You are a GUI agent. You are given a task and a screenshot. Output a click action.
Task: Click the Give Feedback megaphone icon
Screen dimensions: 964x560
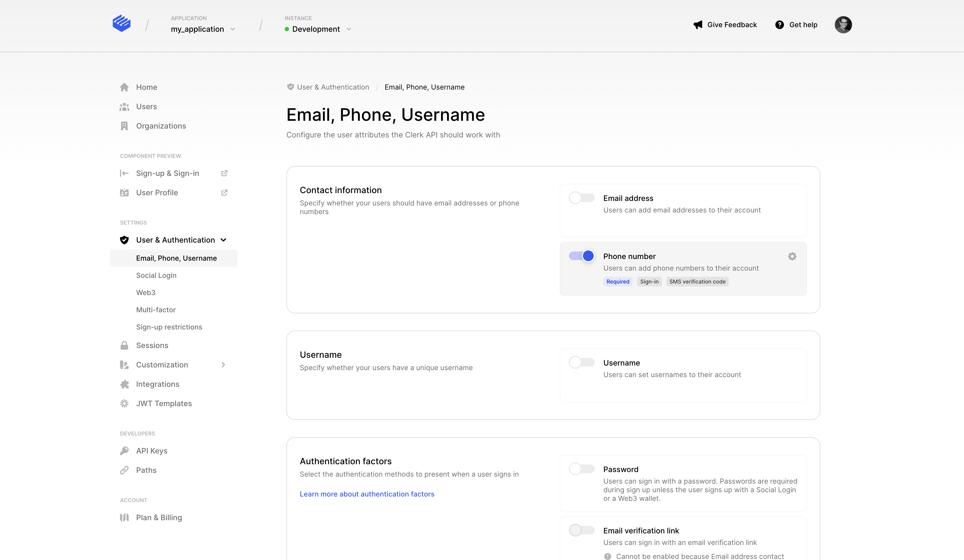click(x=698, y=25)
